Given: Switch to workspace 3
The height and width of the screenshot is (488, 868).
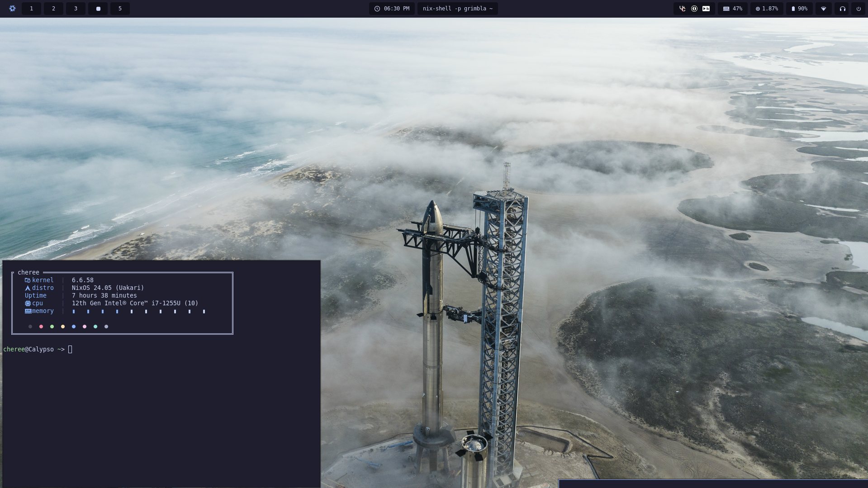Looking at the screenshot, I should 76,9.
